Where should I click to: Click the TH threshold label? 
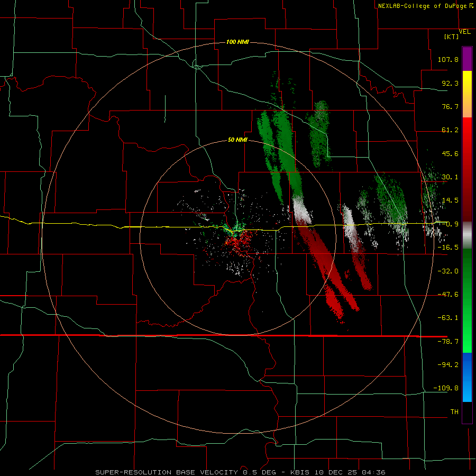tap(454, 412)
